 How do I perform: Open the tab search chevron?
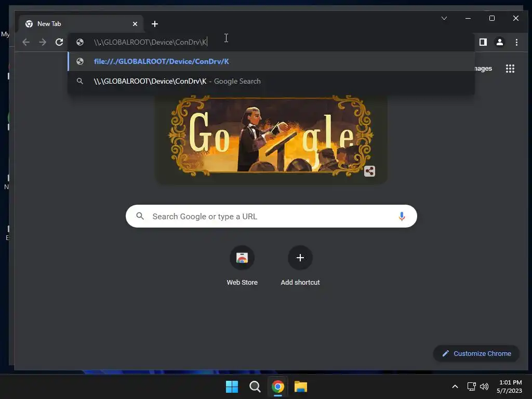[444, 18]
